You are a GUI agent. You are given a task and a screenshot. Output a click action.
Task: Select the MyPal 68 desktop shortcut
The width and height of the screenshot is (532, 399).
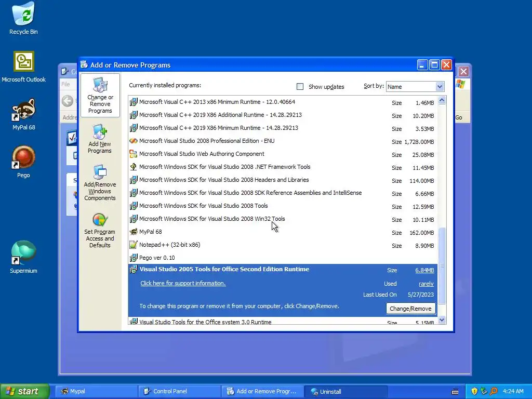tap(23, 114)
